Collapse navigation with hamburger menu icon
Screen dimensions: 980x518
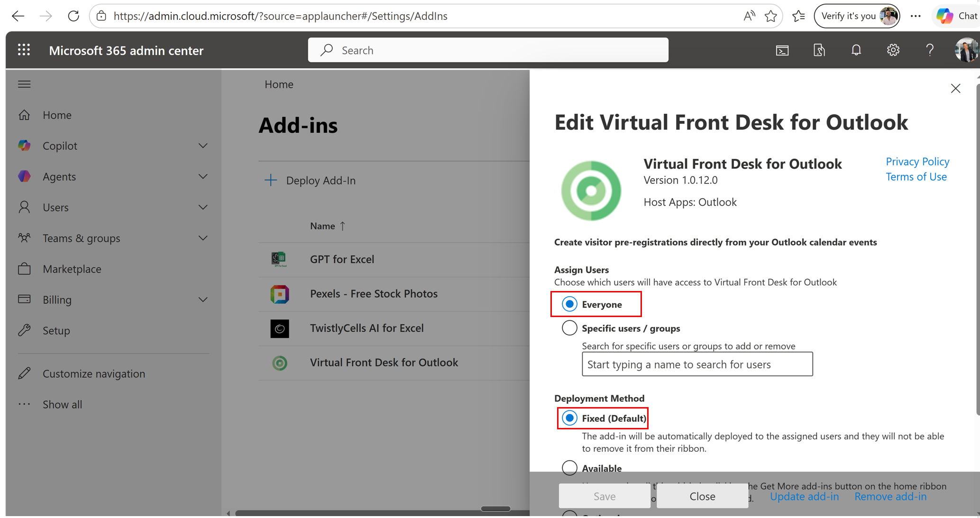point(24,84)
